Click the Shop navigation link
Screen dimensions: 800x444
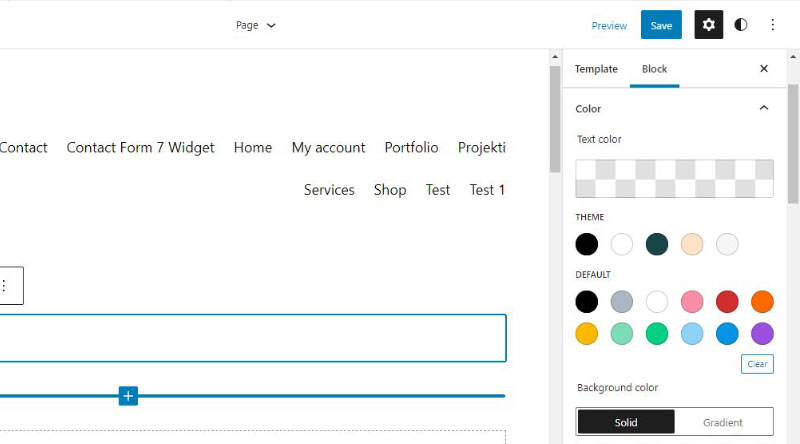pyautogui.click(x=390, y=190)
